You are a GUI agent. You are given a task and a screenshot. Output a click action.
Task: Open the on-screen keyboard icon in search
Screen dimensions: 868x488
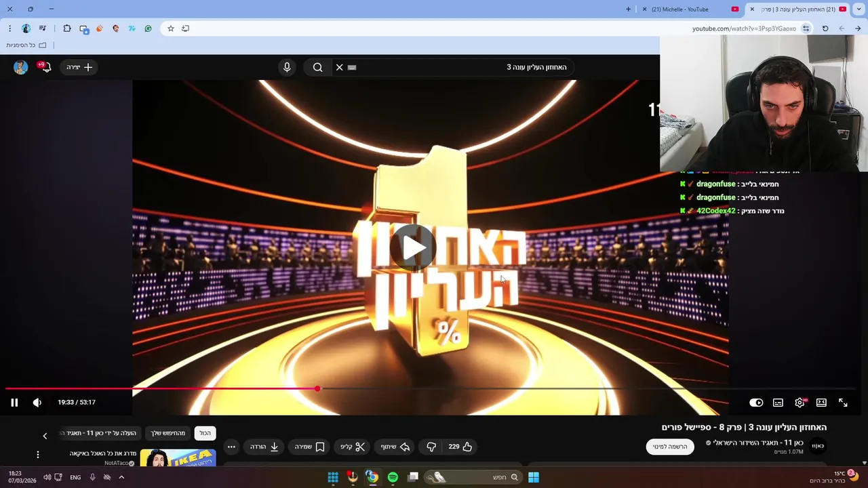(x=352, y=67)
